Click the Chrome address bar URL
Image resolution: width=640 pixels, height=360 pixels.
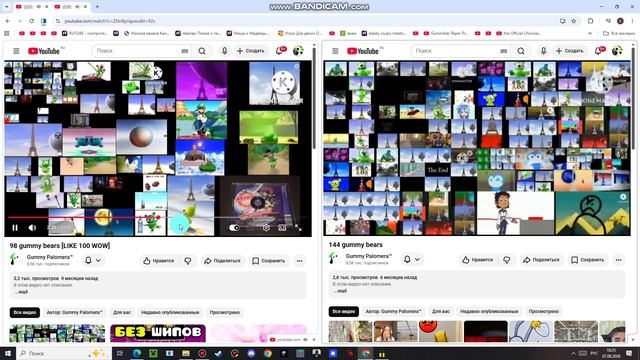pyautogui.click(x=110, y=21)
